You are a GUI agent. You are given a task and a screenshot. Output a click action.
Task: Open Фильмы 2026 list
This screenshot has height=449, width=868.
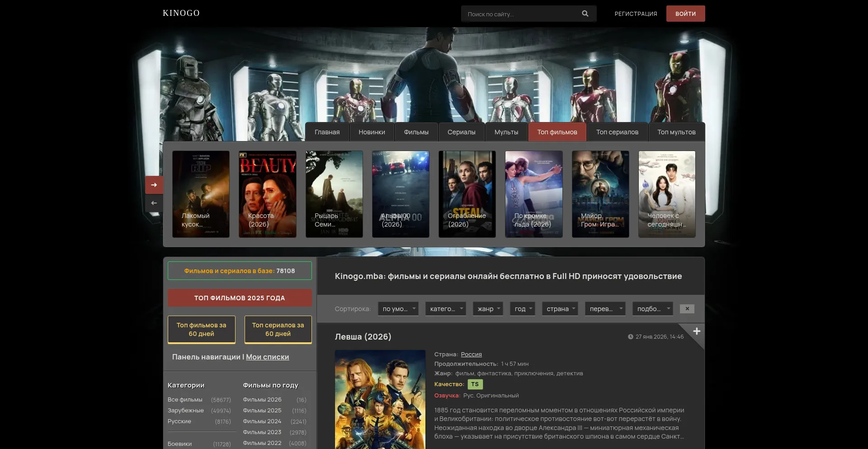tap(262, 400)
